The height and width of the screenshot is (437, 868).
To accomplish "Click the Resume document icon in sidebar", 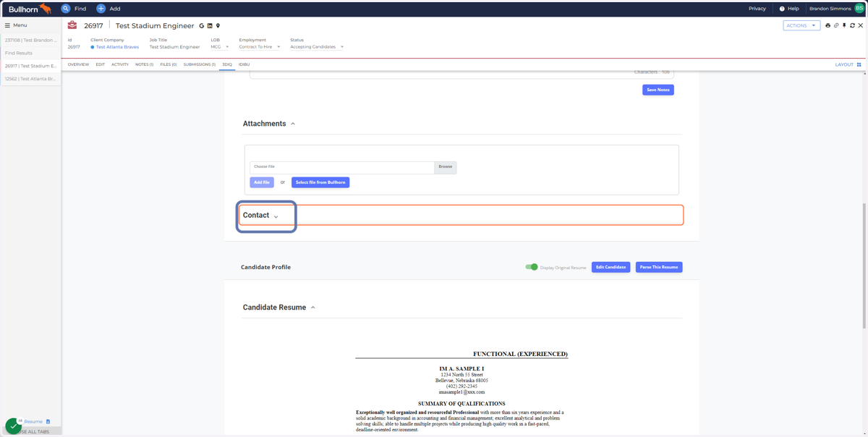I will point(48,422).
